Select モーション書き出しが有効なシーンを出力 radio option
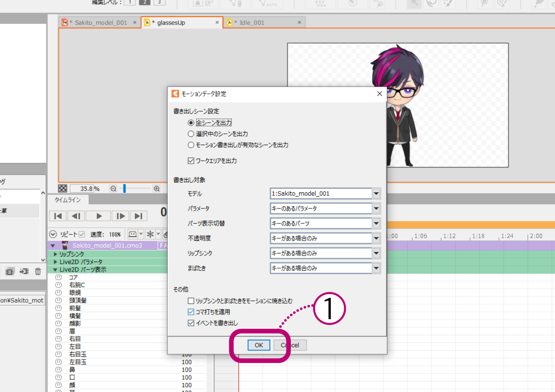Image resolution: width=555 pixels, height=392 pixels. click(x=191, y=145)
